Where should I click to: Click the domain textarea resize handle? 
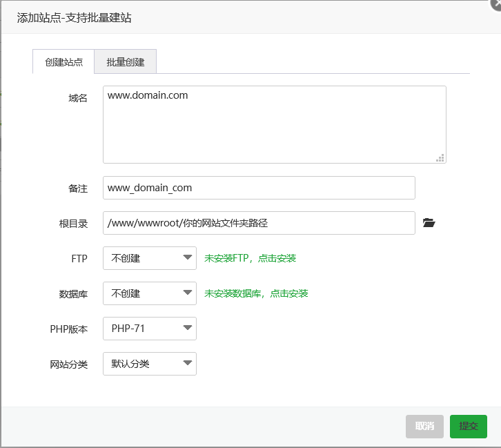pos(440,158)
